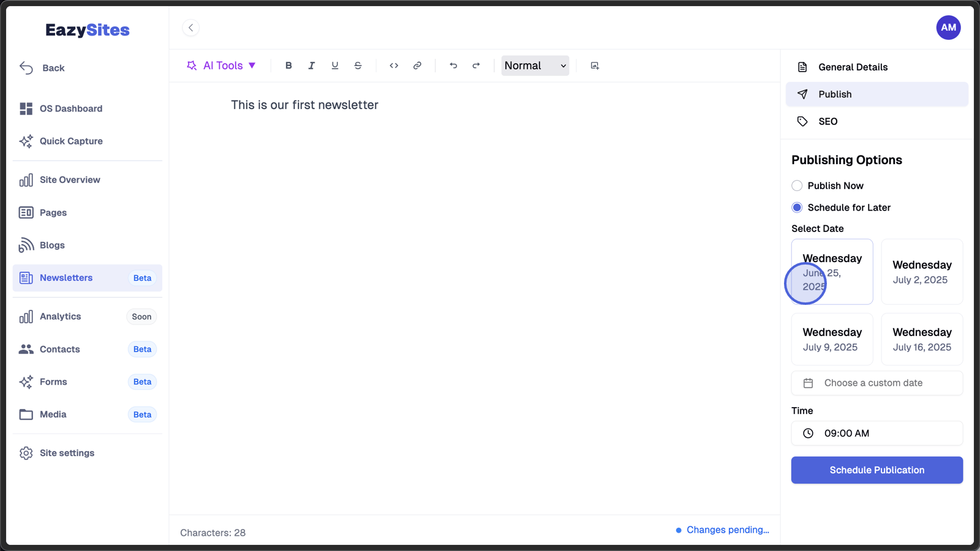This screenshot has height=551, width=980.
Task: Apply strikethrough formatting
Action: coord(358,66)
